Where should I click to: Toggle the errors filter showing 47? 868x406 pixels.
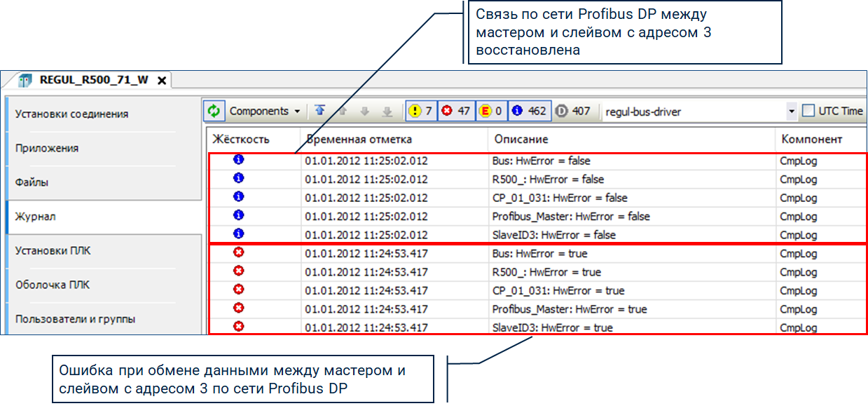coord(456,111)
